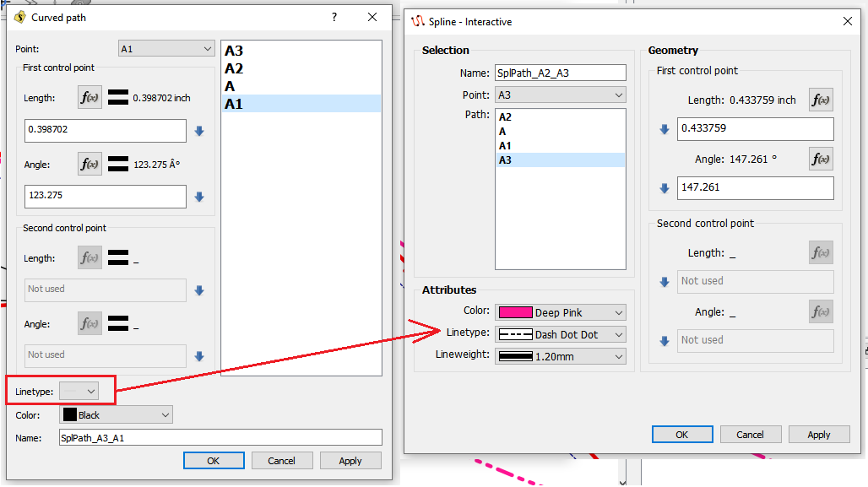This screenshot has height=487, width=868.
Task: Click blue arrow left of 147.261 field
Action: pyautogui.click(x=665, y=188)
